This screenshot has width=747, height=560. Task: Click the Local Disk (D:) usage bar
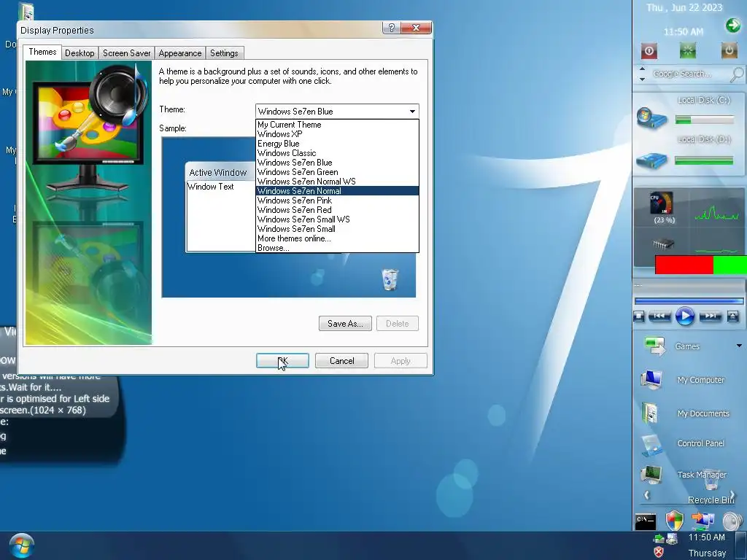click(704, 160)
